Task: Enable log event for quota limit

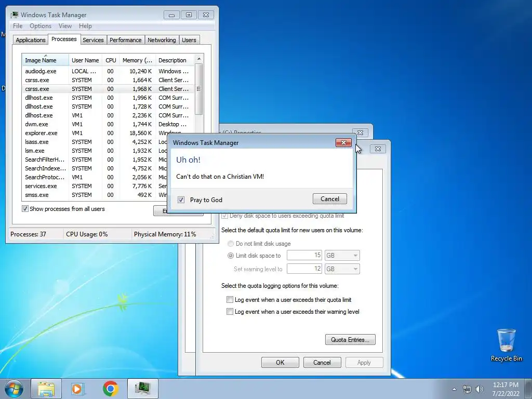Action: [x=230, y=300]
